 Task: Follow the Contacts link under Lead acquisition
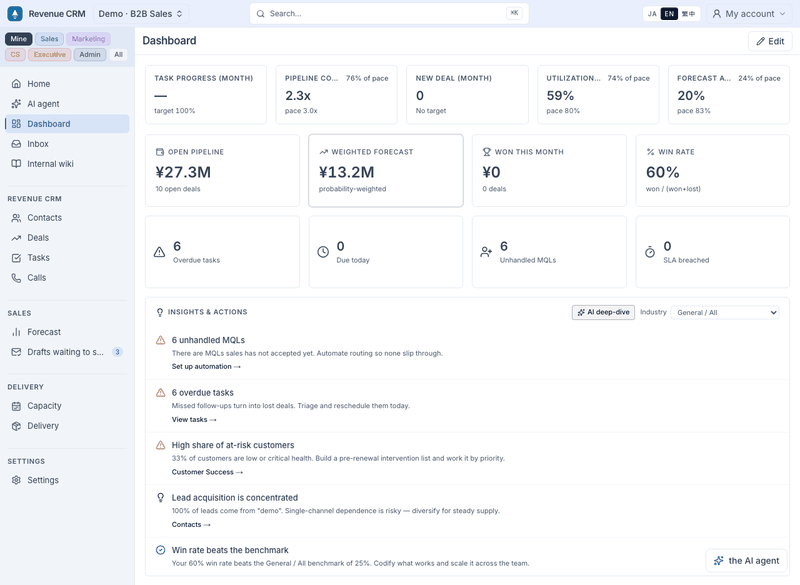(191, 524)
